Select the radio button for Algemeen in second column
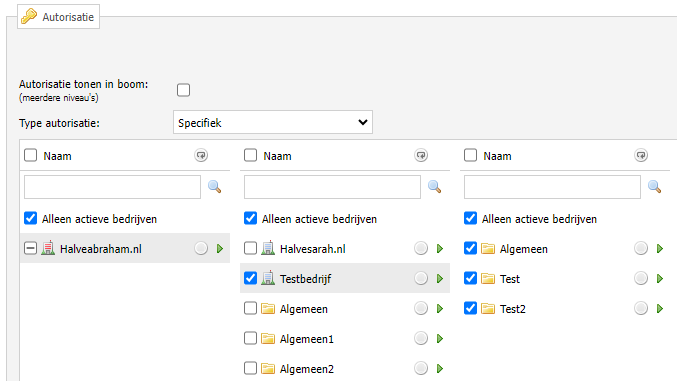The image size is (677, 381). tap(421, 308)
